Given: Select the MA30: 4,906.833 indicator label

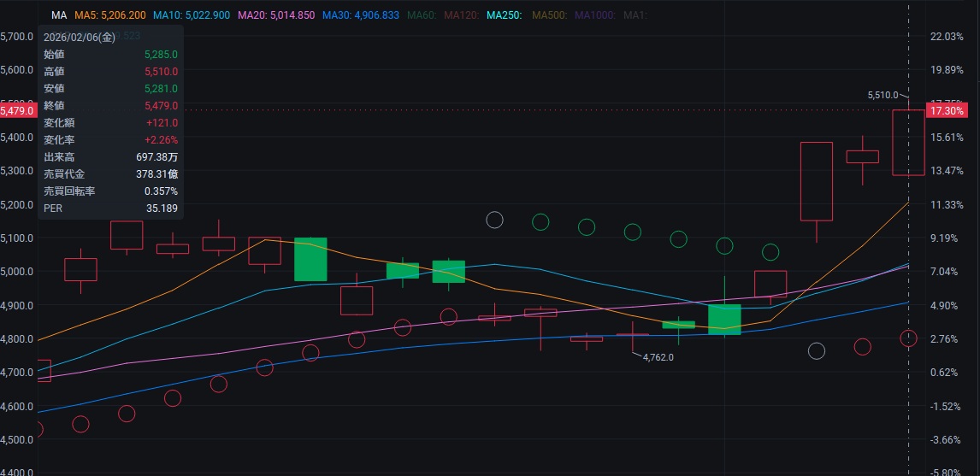Looking at the screenshot, I should click(361, 15).
